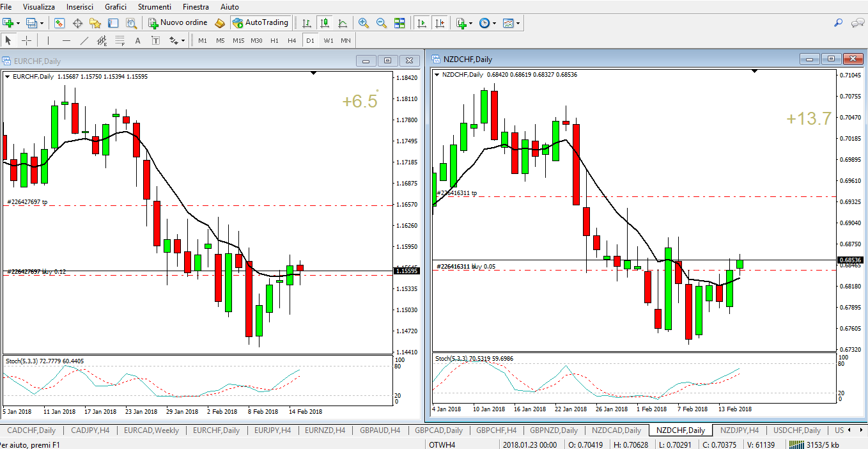Switch timeframe to H4
Viewport: 868px width, 449px height.
click(292, 40)
